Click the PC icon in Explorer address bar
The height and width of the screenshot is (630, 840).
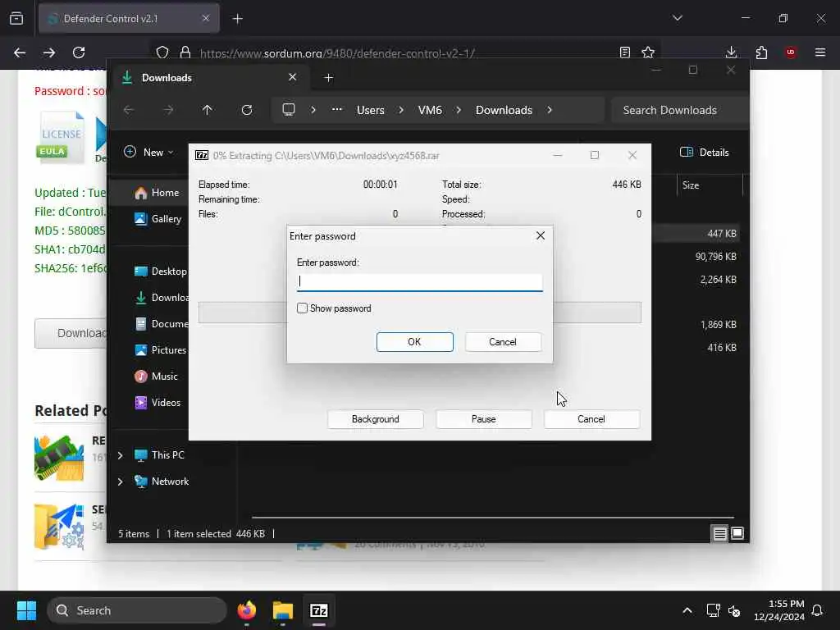289,110
